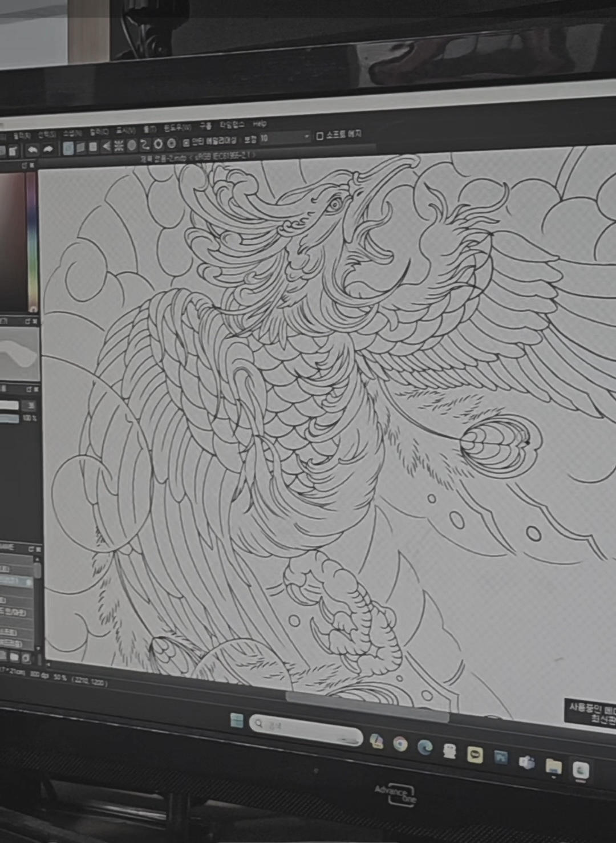This screenshot has width=616, height=843.
Task: Launch Google Chrome from the taskbar
Action: (400, 744)
